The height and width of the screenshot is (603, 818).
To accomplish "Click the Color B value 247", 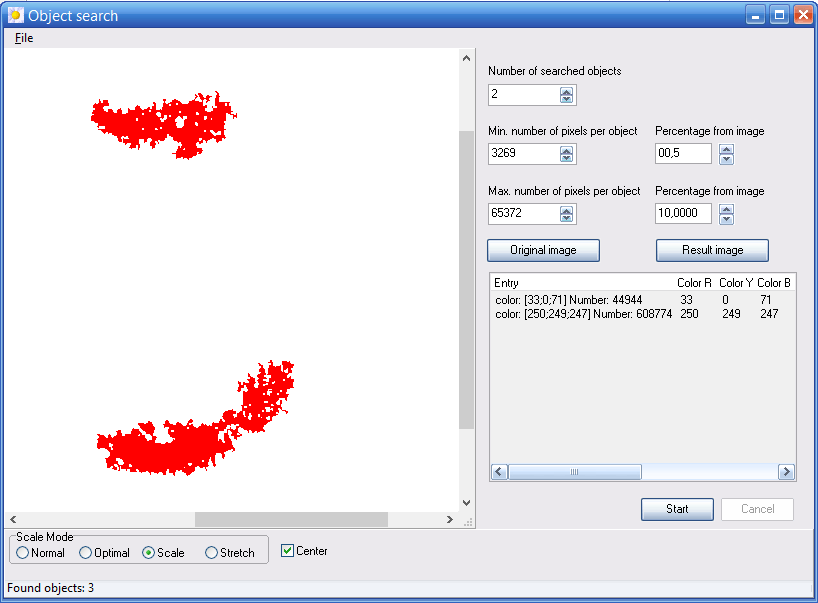I will click(x=769, y=314).
